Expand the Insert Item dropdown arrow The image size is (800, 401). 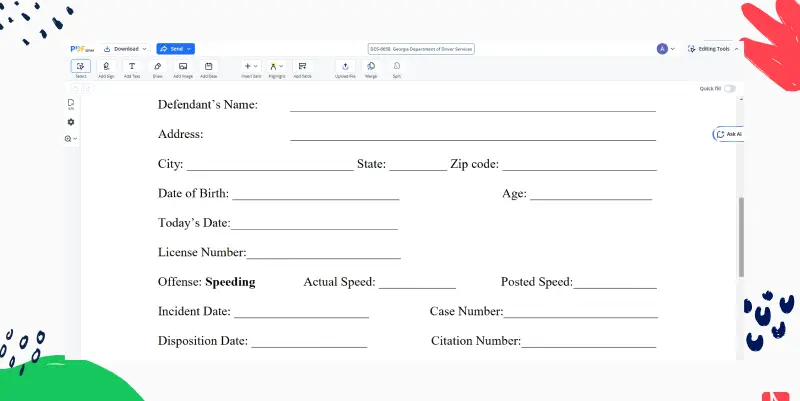[x=256, y=66]
